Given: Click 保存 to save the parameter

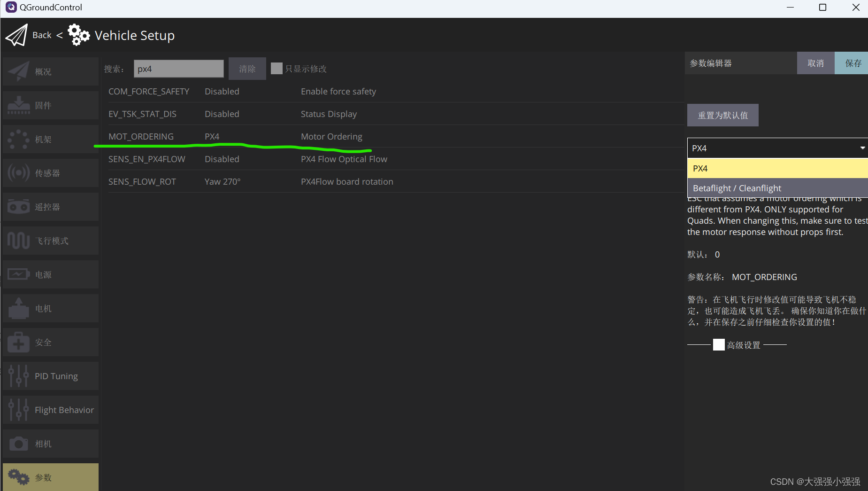Looking at the screenshot, I should (x=852, y=63).
